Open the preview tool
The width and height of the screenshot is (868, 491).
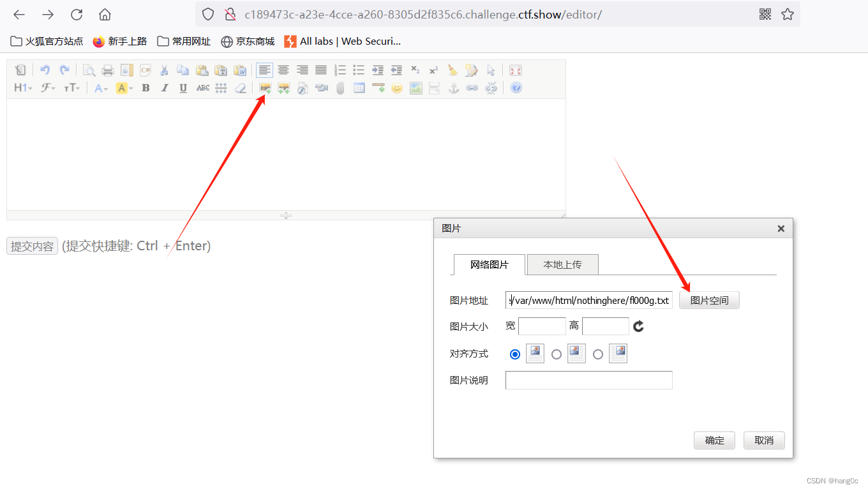pyautogui.click(x=89, y=70)
